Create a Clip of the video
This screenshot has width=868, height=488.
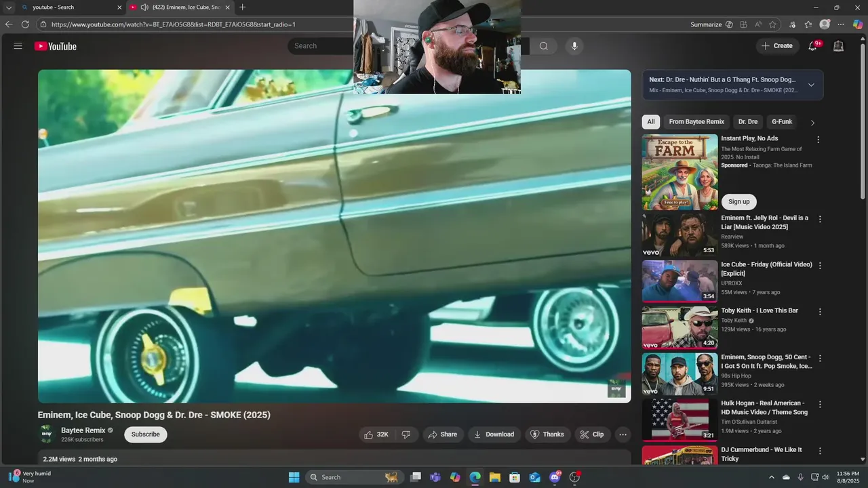tap(592, 434)
